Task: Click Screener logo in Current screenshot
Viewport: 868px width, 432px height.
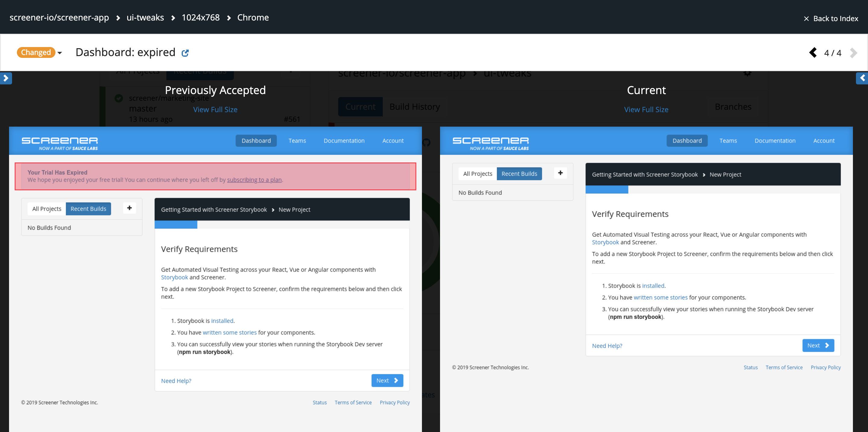Action: [491, 143]
